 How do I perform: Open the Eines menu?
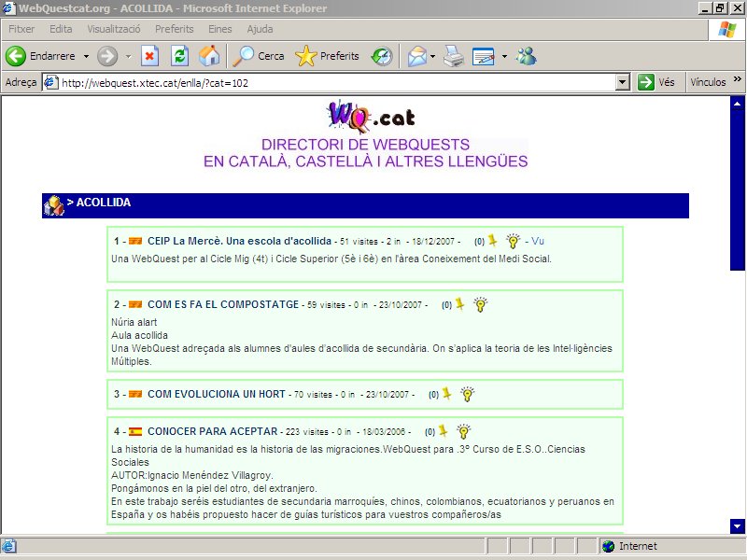pyautogui.click(x=220, y=29)
